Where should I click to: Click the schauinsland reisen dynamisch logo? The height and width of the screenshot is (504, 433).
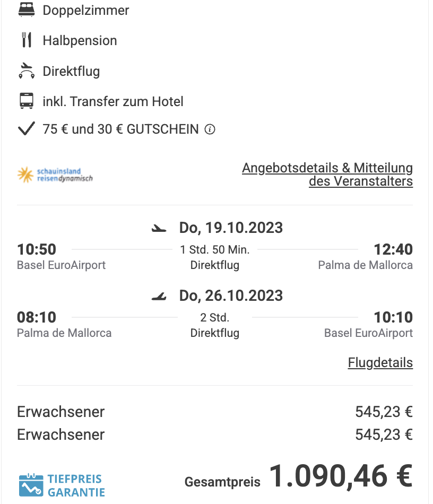pyautogui.click(x=55, y=175)
